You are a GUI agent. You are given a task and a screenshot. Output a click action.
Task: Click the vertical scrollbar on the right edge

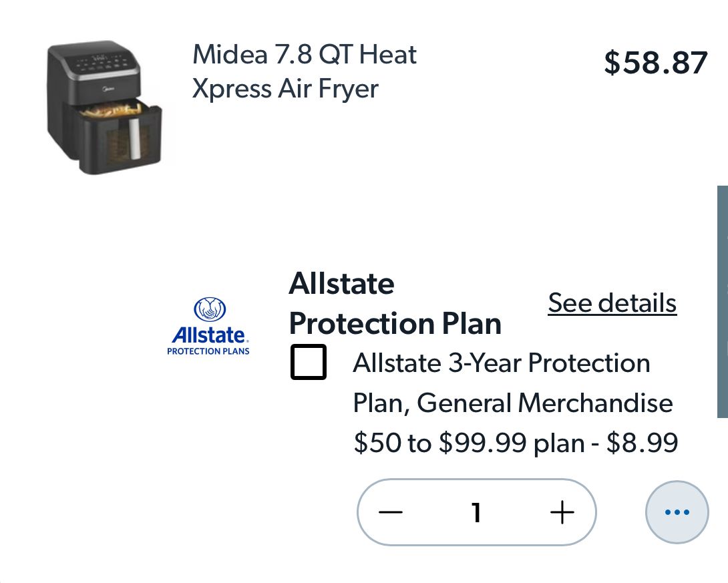(722, 301)
